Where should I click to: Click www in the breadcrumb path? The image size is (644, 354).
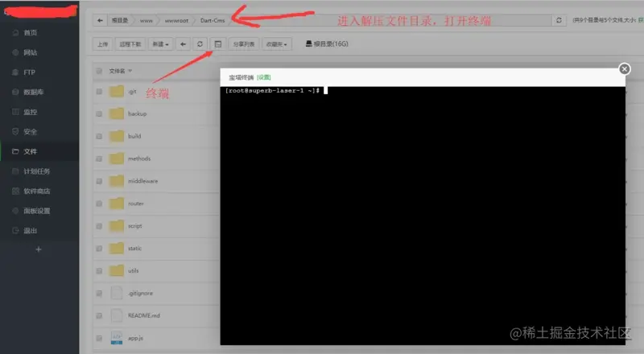[147, 20]
